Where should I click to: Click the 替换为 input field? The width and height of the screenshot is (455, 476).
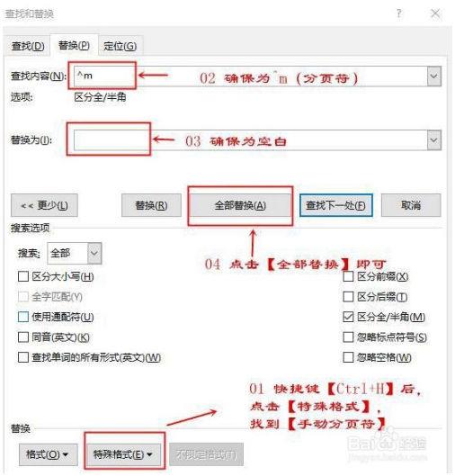coord(251,140)
